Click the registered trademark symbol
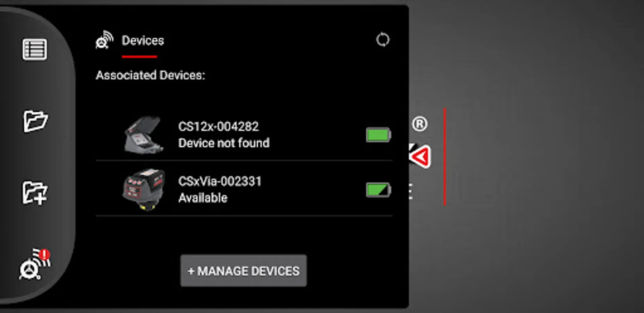Viewport: 644px width, 313px height. (x=420, y=124)
